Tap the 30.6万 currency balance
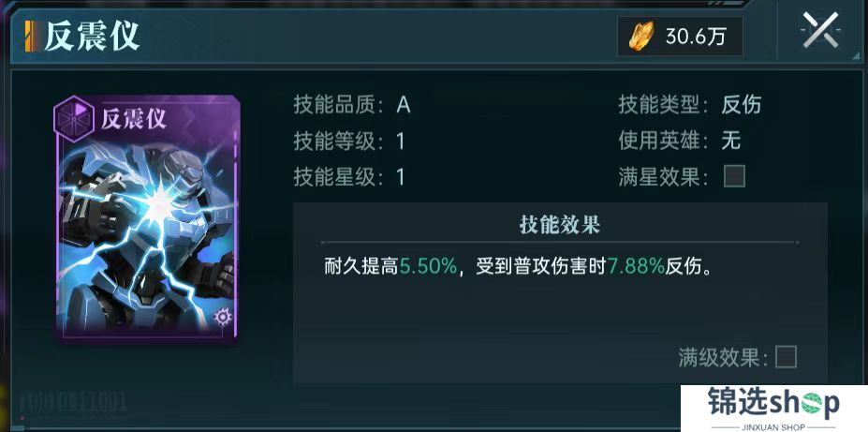868x432 pixels. [696, 37]
